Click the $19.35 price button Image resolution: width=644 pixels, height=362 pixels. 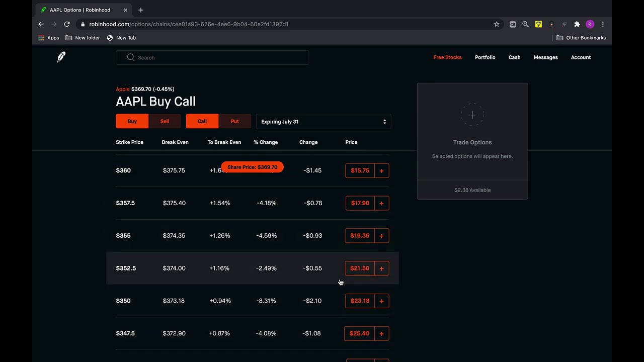click(360, 236)
